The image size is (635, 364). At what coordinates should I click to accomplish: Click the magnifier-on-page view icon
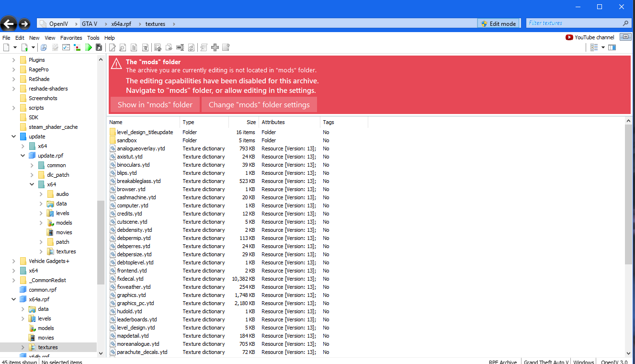[123, 47]
